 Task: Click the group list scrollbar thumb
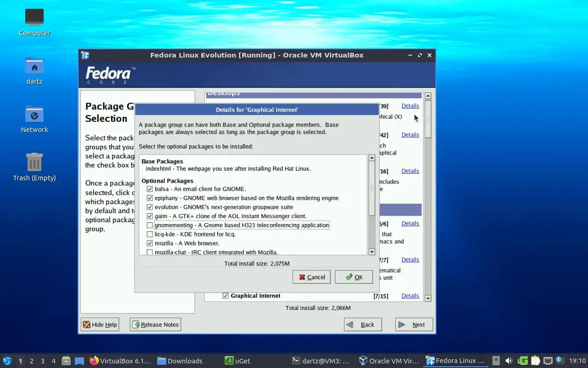[x=428, y=119]
